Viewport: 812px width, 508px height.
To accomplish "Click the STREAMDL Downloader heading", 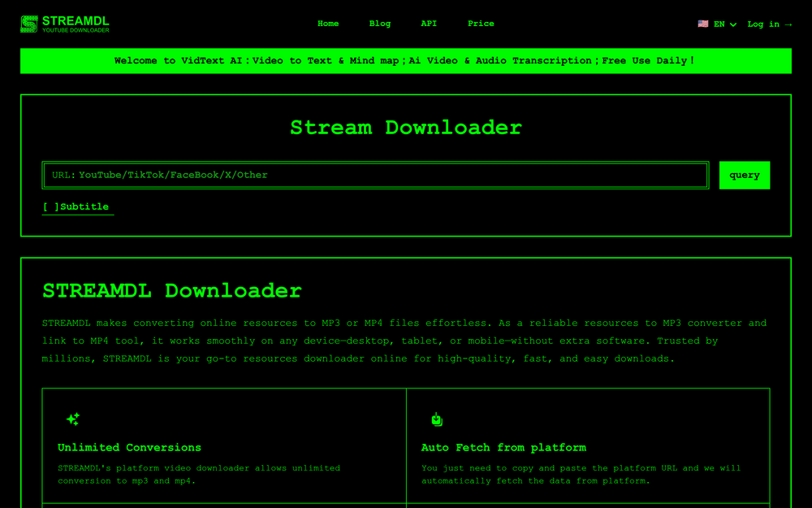I will click(172, 291).
